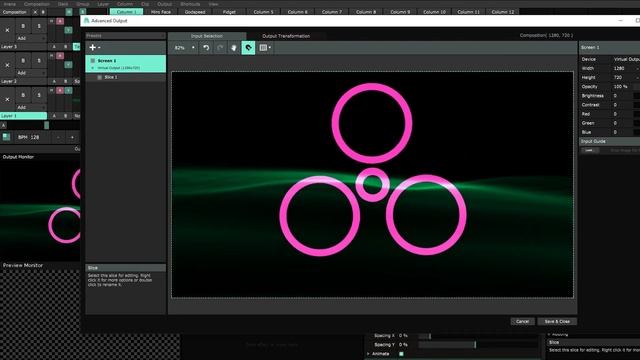Open Layer 1 Add blend mode dropdown
Viewport: 640px width, 360px height.
click(31, 107)
